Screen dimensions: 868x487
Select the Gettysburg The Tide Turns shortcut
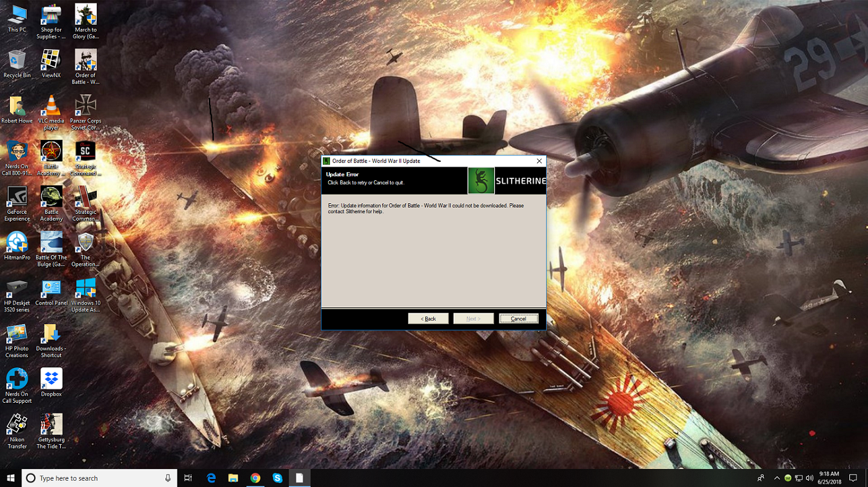[x=51, y=432]
